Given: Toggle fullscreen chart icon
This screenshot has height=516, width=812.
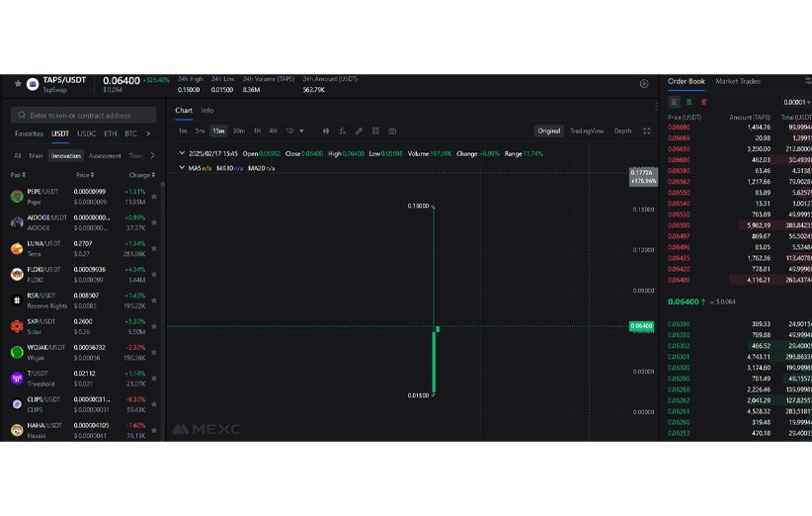Looking at the screenshot, I should pyautogui.click(x=647, y=131).
